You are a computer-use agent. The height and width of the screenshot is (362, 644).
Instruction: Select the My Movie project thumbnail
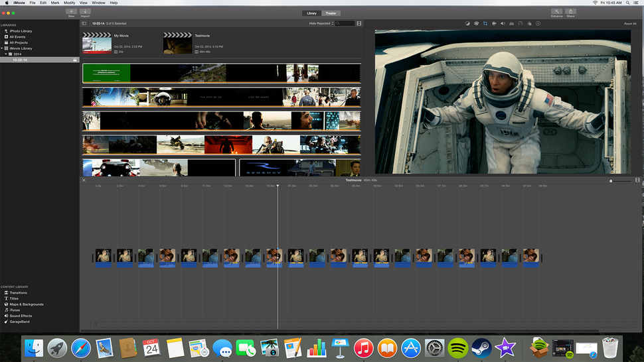97,44
